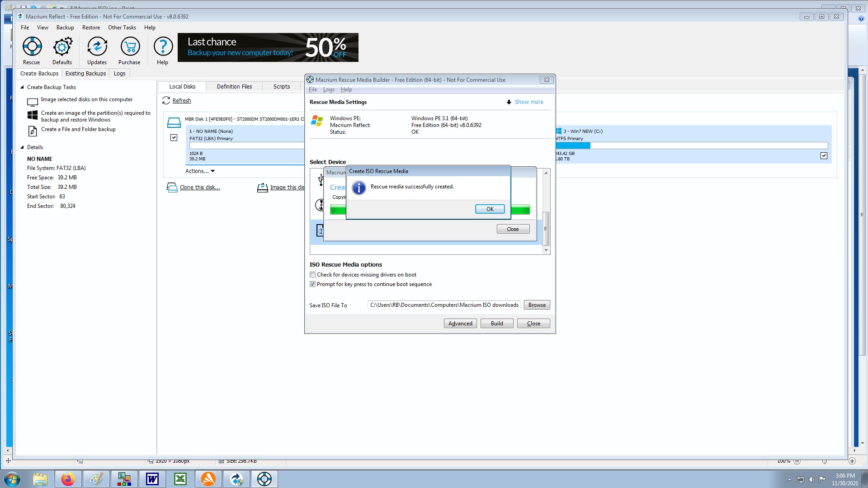Open the Defaults gear icon
This screenshot has width=868, height=488.
pyautogui.click(x=62, y=47)
